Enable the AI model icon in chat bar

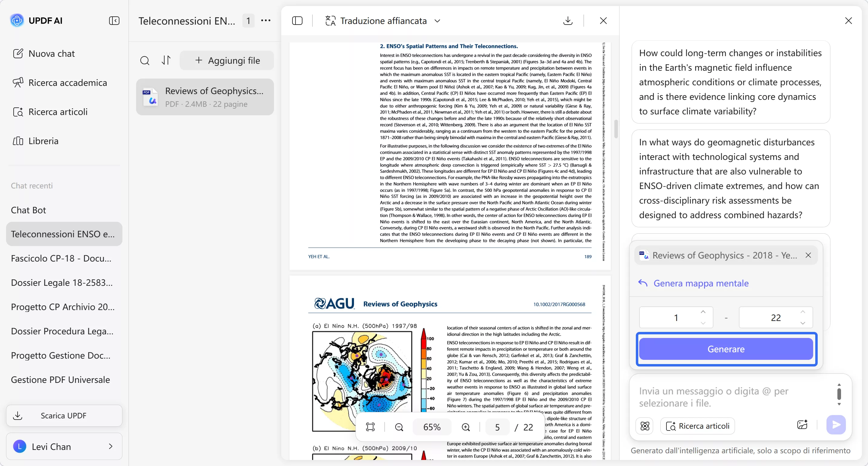[x=645, y=426]
